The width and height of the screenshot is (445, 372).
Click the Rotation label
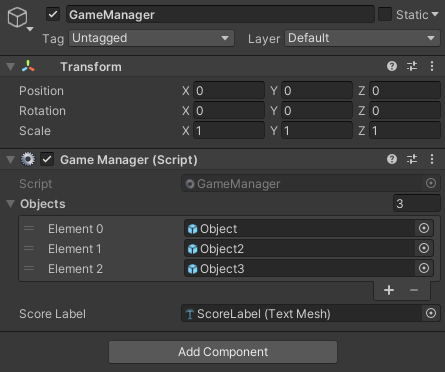point(42,111)
